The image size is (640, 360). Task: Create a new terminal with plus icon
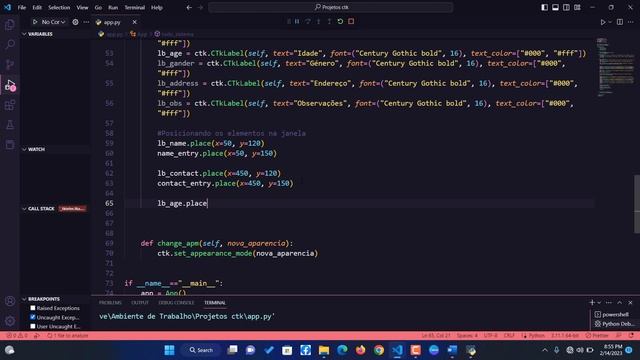click(x=592, y=302)
